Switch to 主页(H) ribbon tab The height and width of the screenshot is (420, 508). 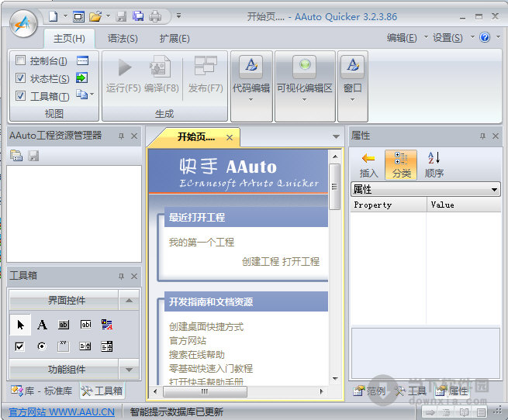click(69, 39)
